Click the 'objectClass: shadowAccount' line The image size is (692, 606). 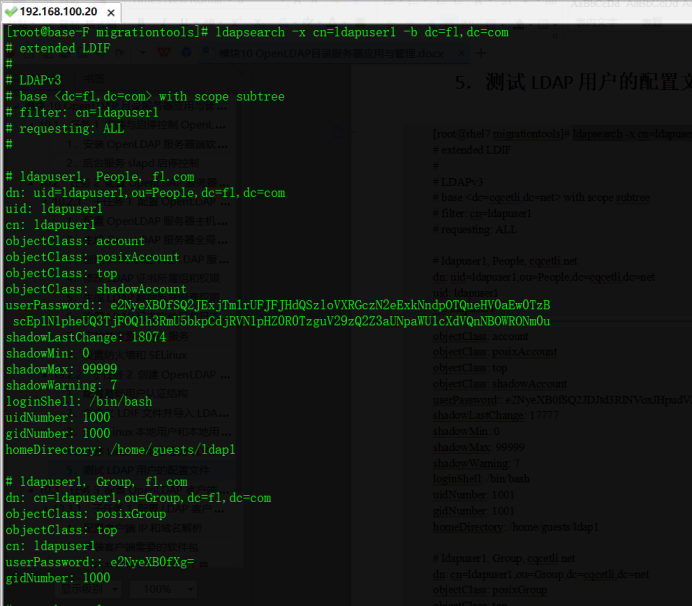(x=96, y=289)
